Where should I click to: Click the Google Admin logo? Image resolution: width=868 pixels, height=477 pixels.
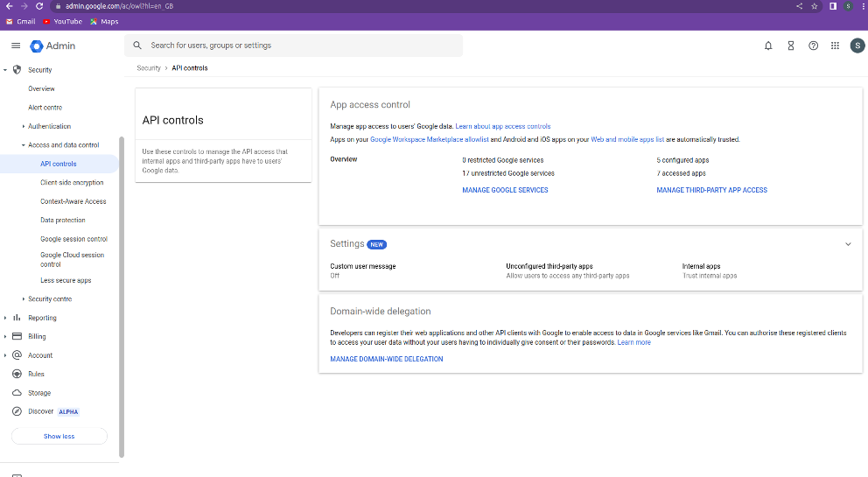[52, 46]
